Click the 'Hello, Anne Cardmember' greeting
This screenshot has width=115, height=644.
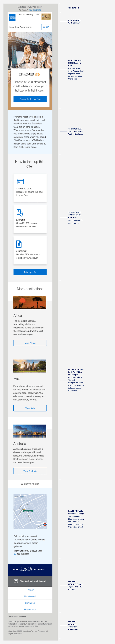tap(20, 27)
